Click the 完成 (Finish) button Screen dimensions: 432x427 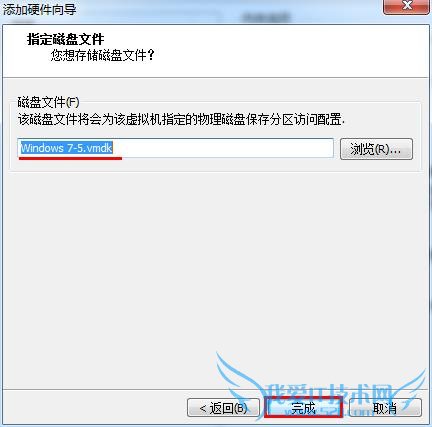[303, 407]
